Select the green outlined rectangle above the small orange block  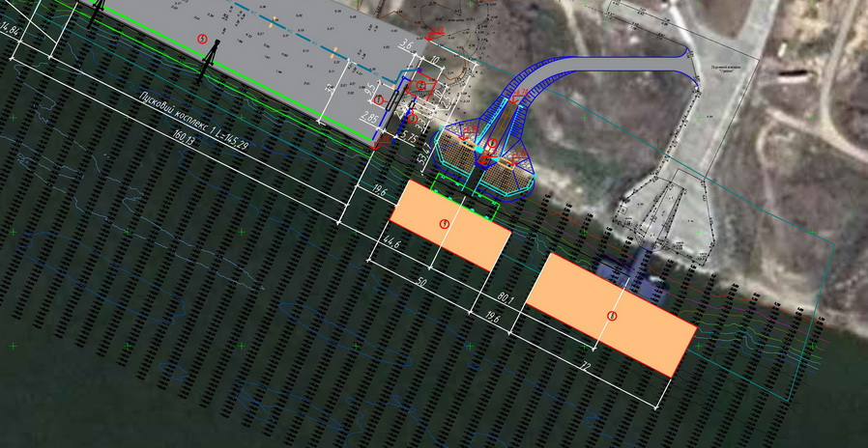[466, 195]
